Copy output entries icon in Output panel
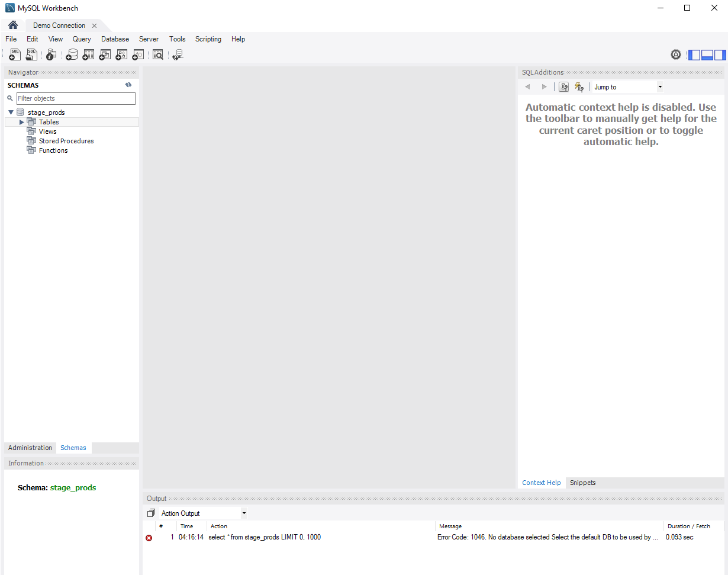The width and height of the screenshot is (728, 575). (151, 513)
